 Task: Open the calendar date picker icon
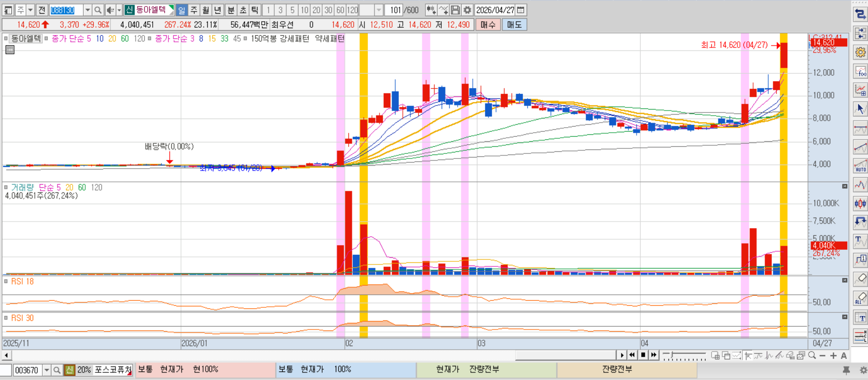521,10
